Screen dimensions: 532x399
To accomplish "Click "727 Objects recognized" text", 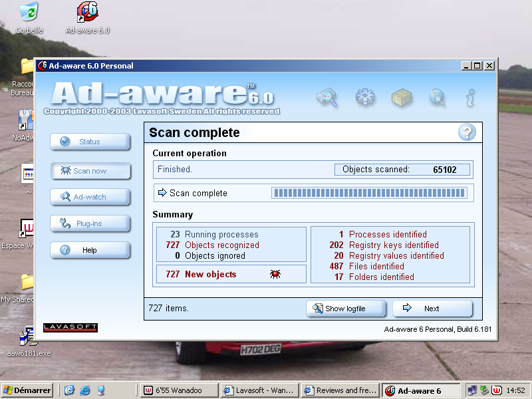I will click(x=212, y=245).
